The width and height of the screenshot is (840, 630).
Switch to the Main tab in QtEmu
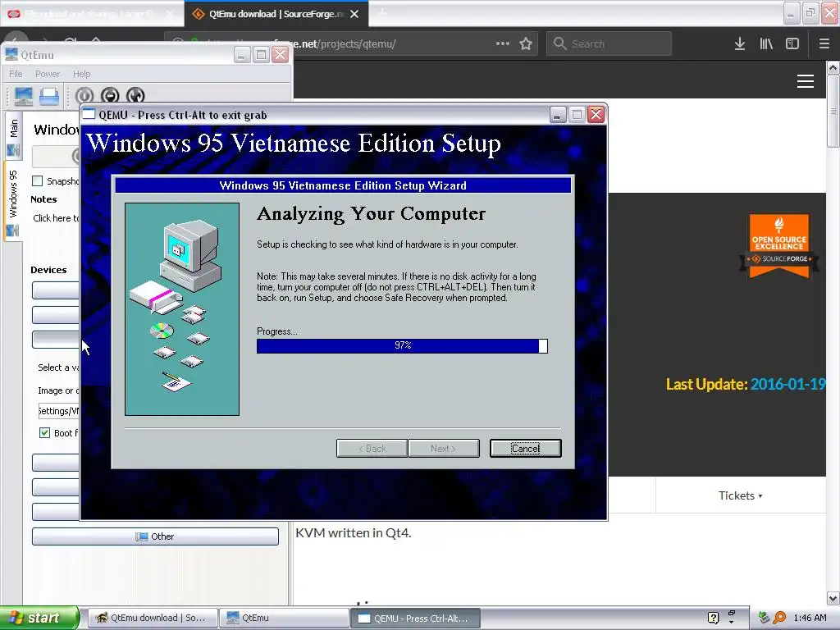pos(13,136)
